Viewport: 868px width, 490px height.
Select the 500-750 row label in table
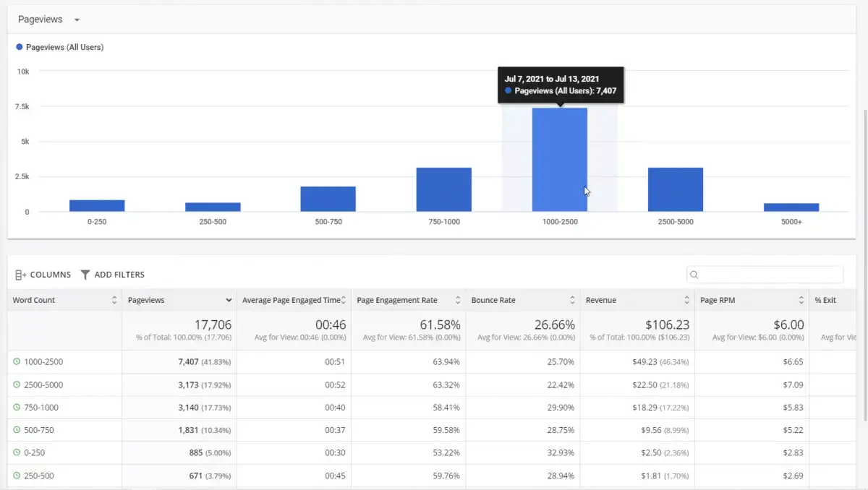pos(39,430)
